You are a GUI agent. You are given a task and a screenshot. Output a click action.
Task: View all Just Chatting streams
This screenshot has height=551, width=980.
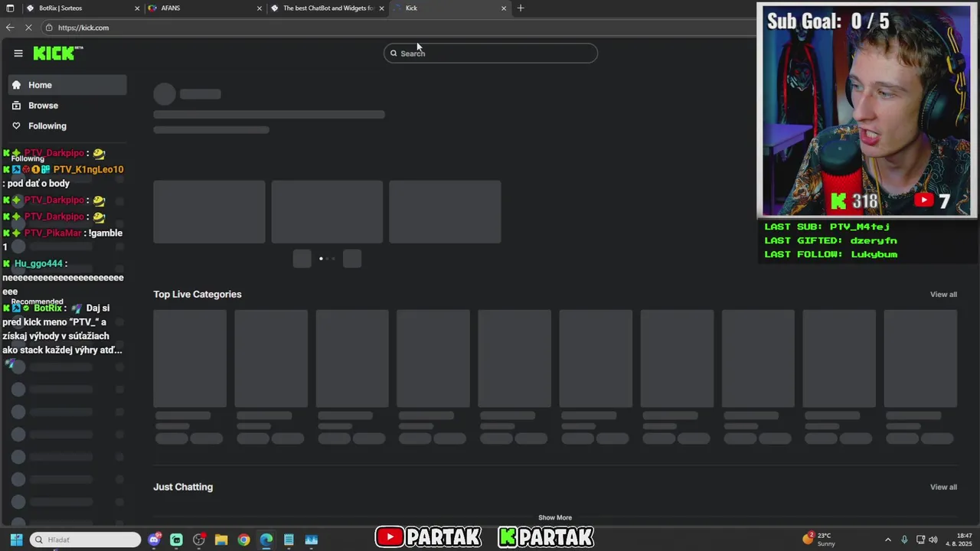tap(943, 487)
